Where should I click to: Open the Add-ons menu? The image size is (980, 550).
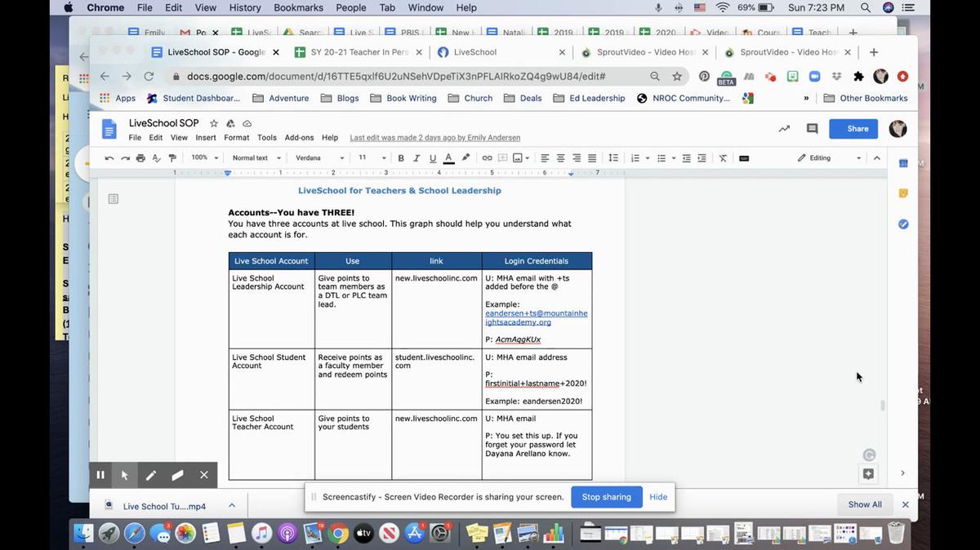299,138
